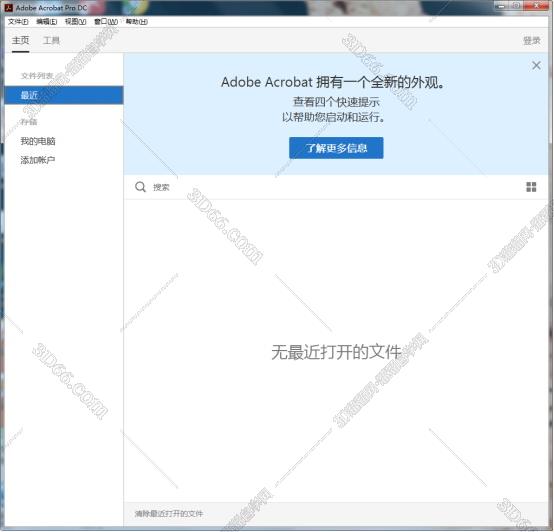This screenshot has width=554, height=532.
Task: Open the 窗口 menu
Action: coord(106,22)
